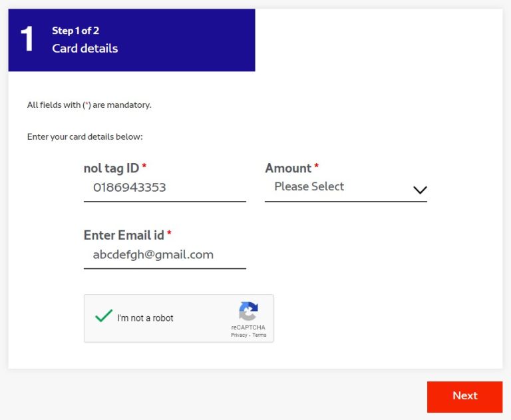This screenshot has width=511, height=420.
Task: Click the Enter Email id label
Action: pos(124,235)
